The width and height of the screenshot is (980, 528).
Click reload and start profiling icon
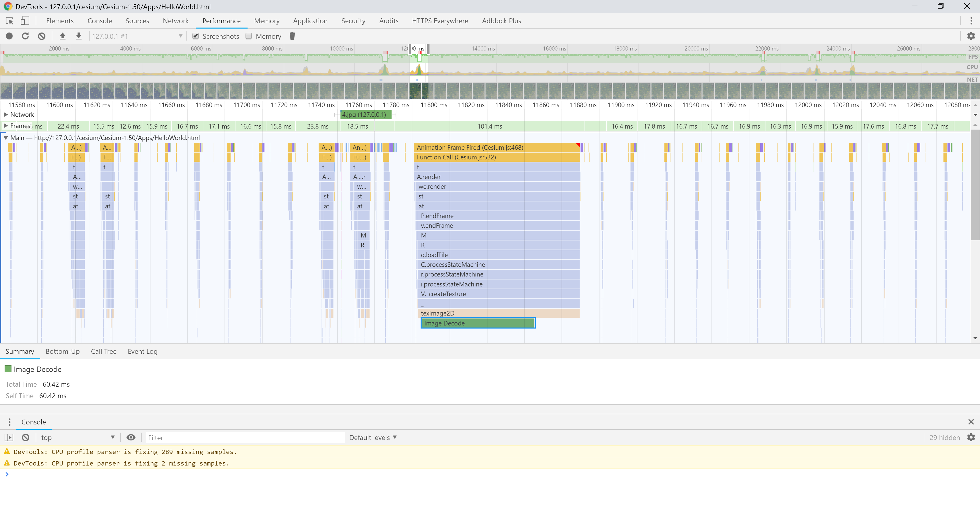click(25, 36)
